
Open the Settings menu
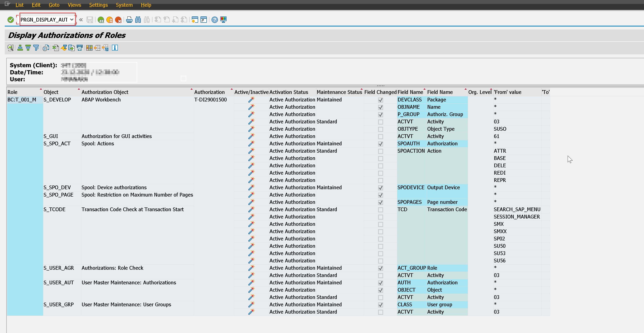pyautogui.click(x=98, y=5)
